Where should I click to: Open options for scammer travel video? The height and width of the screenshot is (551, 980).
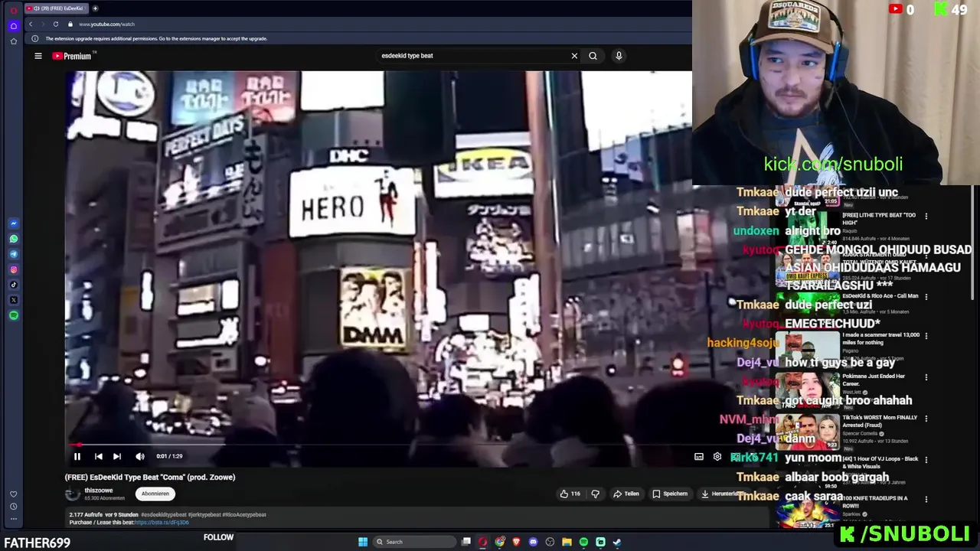coord(926,336)
